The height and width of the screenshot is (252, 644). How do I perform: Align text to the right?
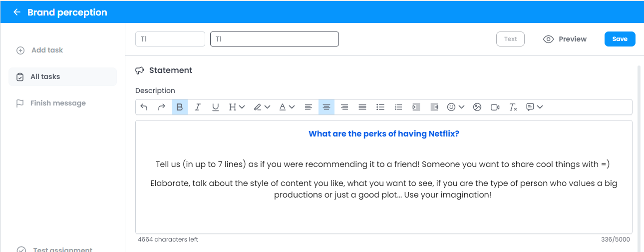(x=344, y=107)
